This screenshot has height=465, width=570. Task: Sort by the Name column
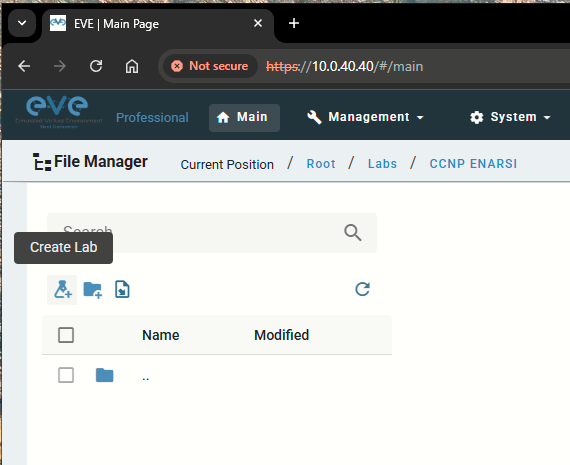point(161,335)
